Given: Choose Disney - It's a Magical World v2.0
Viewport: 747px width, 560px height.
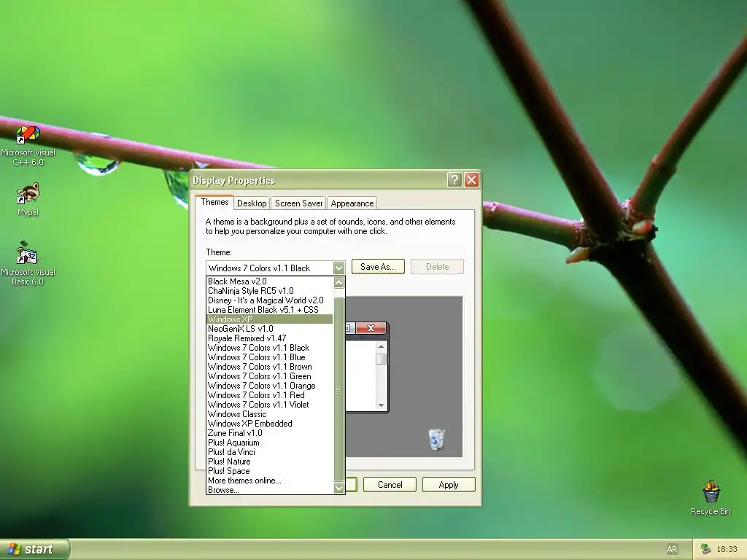Looking at the screenshot, I should (x=270, y=300).
